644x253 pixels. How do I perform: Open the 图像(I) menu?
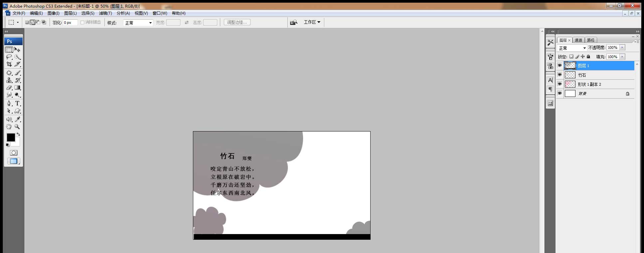tap(54, 13)
